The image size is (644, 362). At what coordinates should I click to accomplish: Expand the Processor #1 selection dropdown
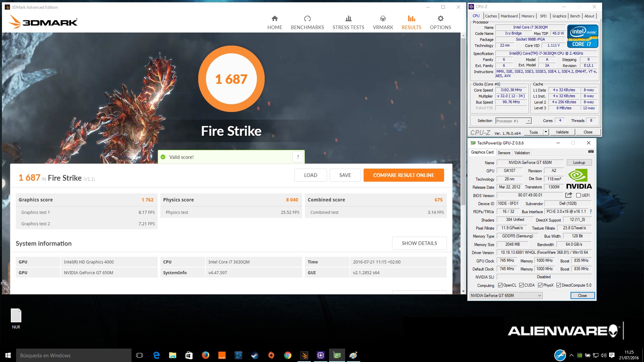click(x=529, y=121)
